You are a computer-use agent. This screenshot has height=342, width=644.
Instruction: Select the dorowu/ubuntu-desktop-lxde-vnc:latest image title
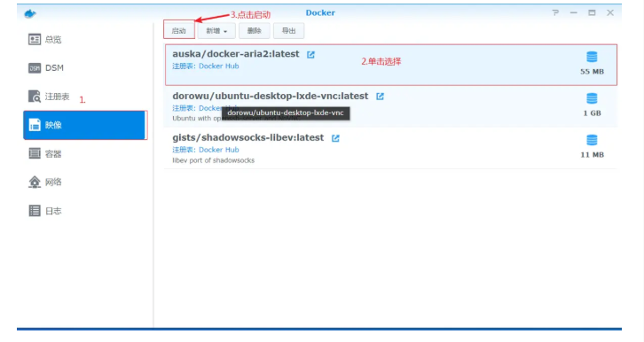(271, 96)
